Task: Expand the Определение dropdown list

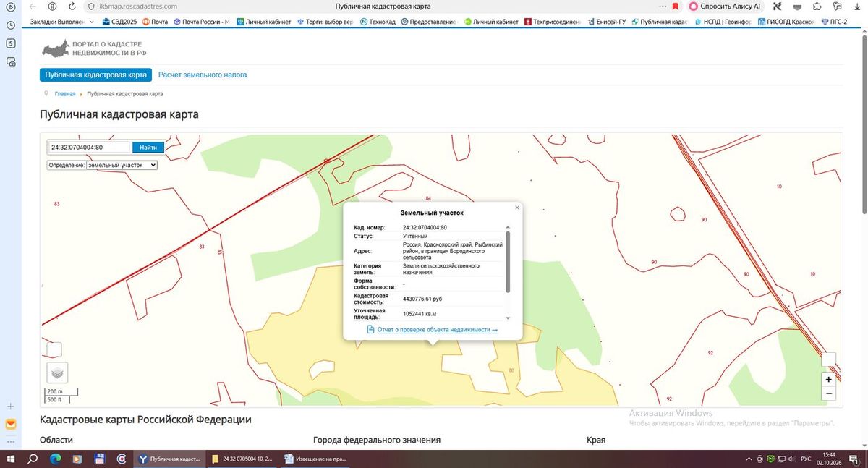Action: [122, 165]
